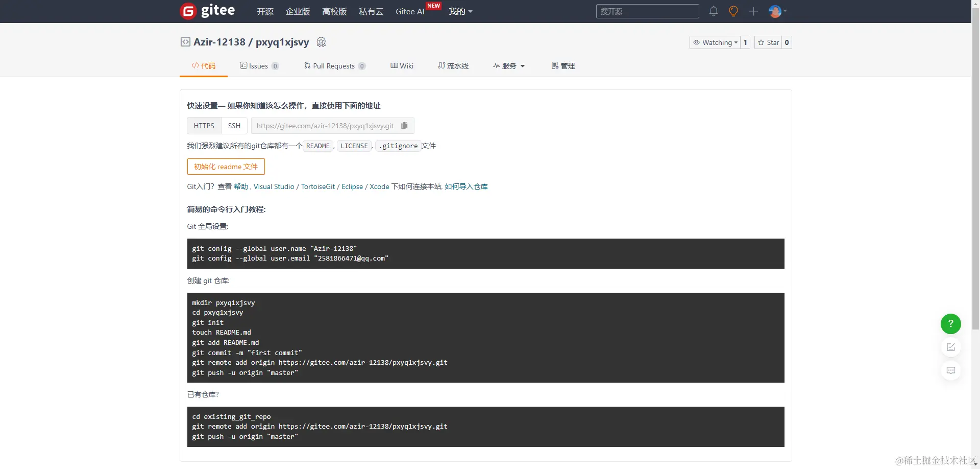The image size is (980, 469).
Task: Open the Xcode link
Action: pyautogui.click(x=379, y=186)
